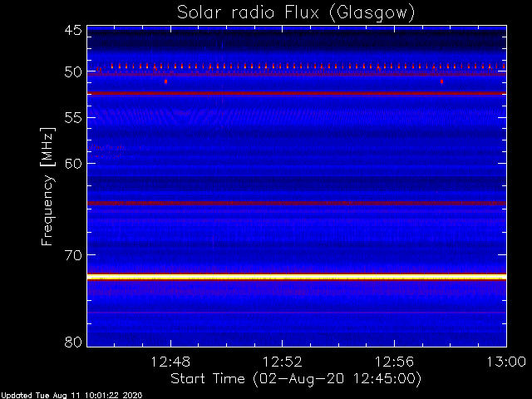The height and width of the screenshot is (399, 532).
Task: Click the "Solar radio Flux (Glasgow)" title
Action: coord(296,13)
